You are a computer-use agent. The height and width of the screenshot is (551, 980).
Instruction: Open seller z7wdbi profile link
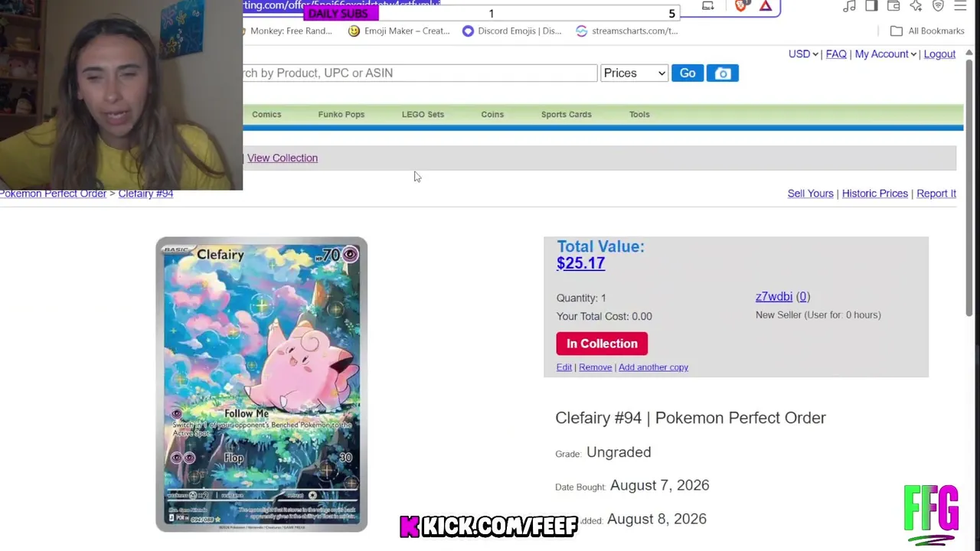coord(774,297)
